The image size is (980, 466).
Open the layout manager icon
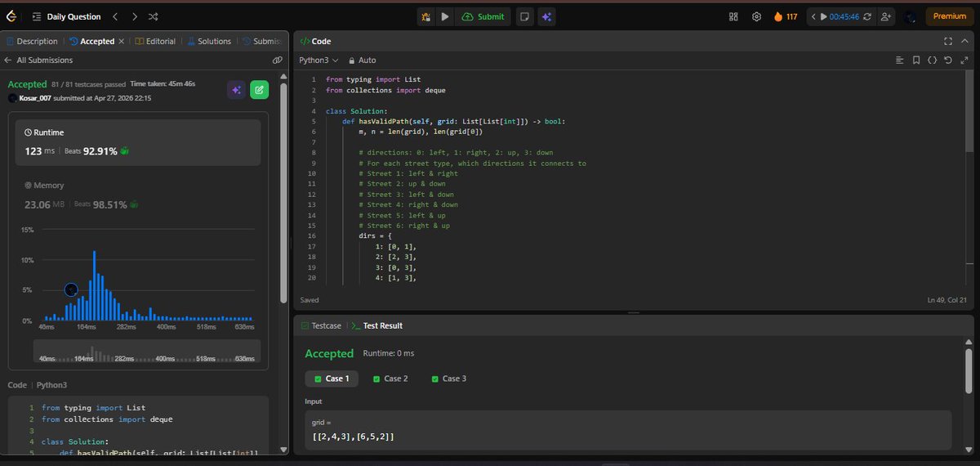733,16
